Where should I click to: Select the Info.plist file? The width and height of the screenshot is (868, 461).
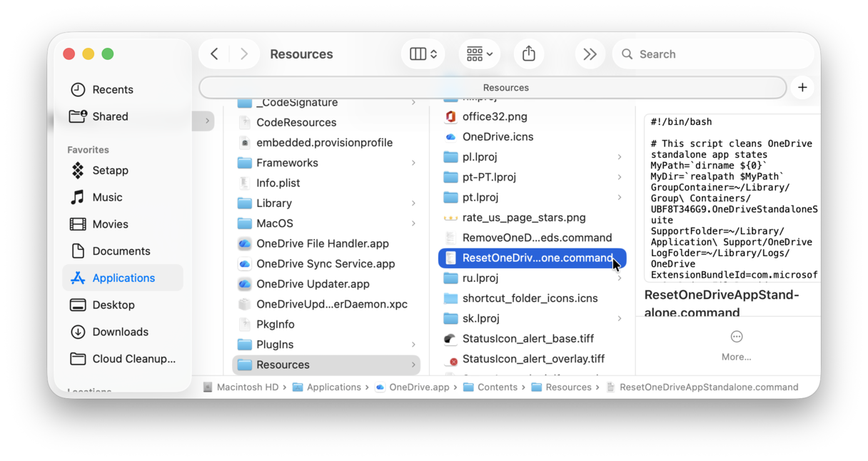pyautogui.click(x=326, y=183)
